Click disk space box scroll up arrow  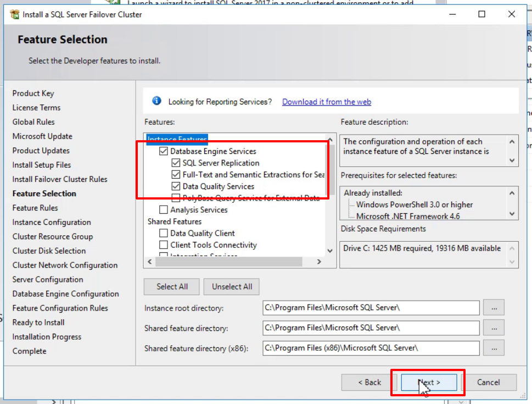click(x=512, y=248)
